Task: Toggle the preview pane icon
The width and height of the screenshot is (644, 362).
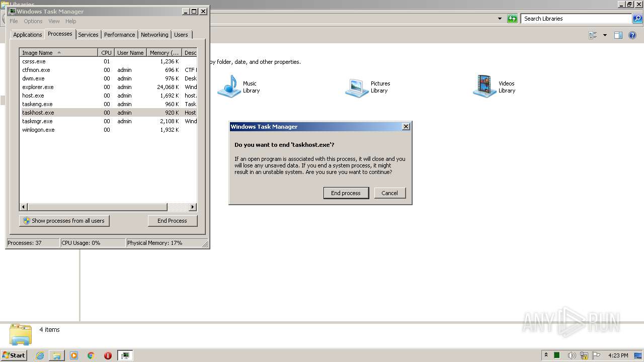Action: (x=618, y=35)
